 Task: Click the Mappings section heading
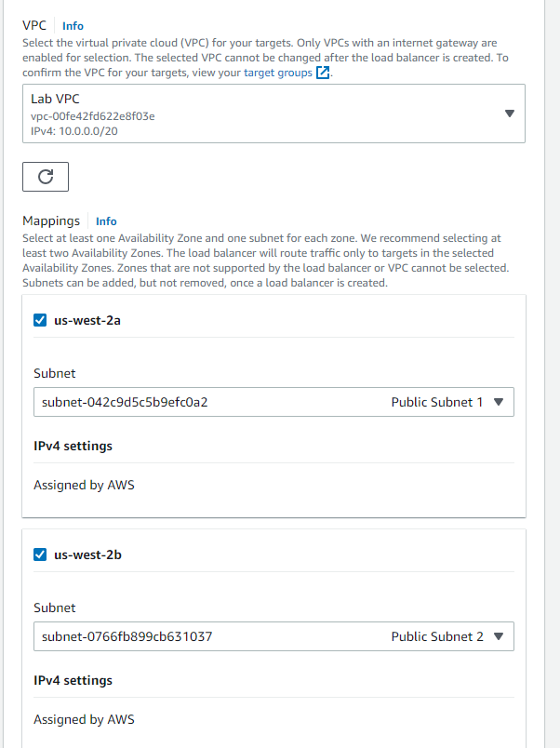click(x=51, y=220)
